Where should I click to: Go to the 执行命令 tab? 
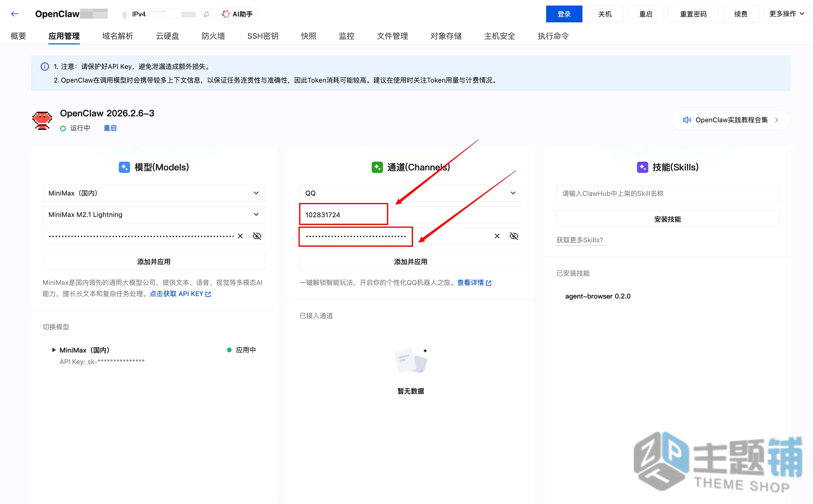(553, 36)
